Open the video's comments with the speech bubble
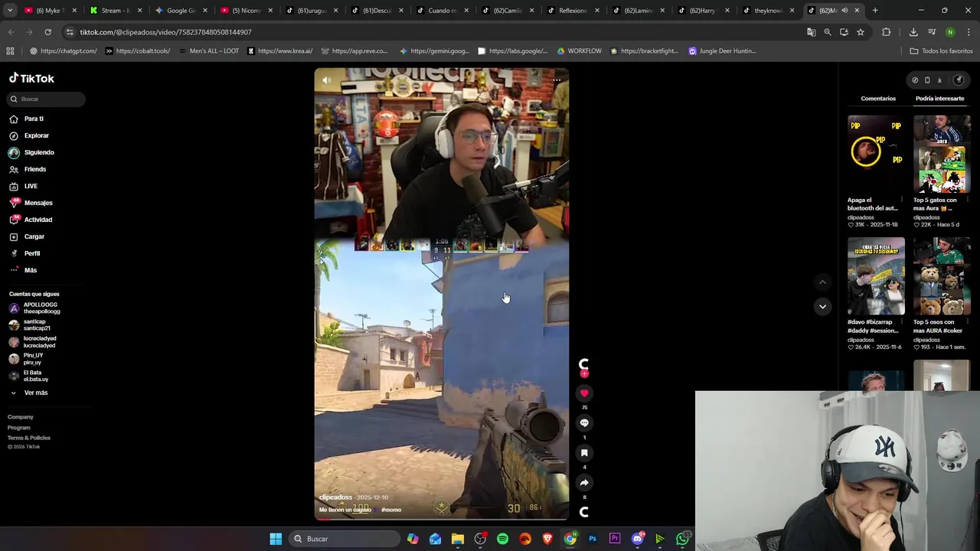 tap(584, 423)
